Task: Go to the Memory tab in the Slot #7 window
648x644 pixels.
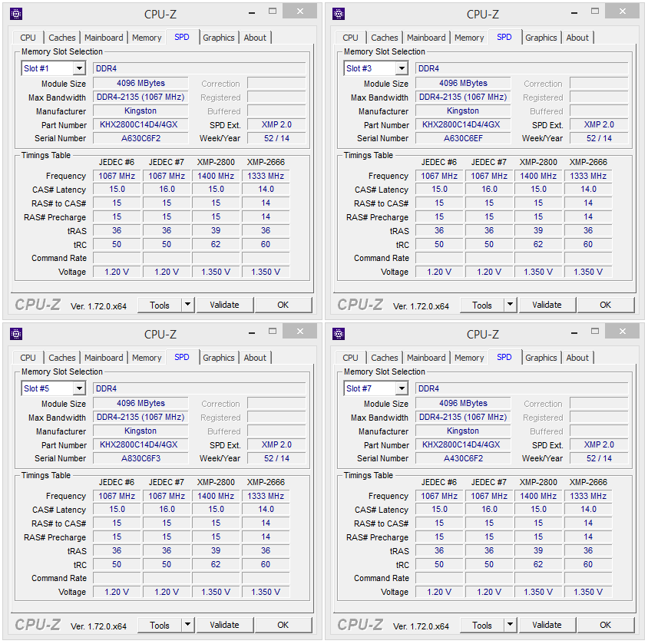Action: [469, 358]
